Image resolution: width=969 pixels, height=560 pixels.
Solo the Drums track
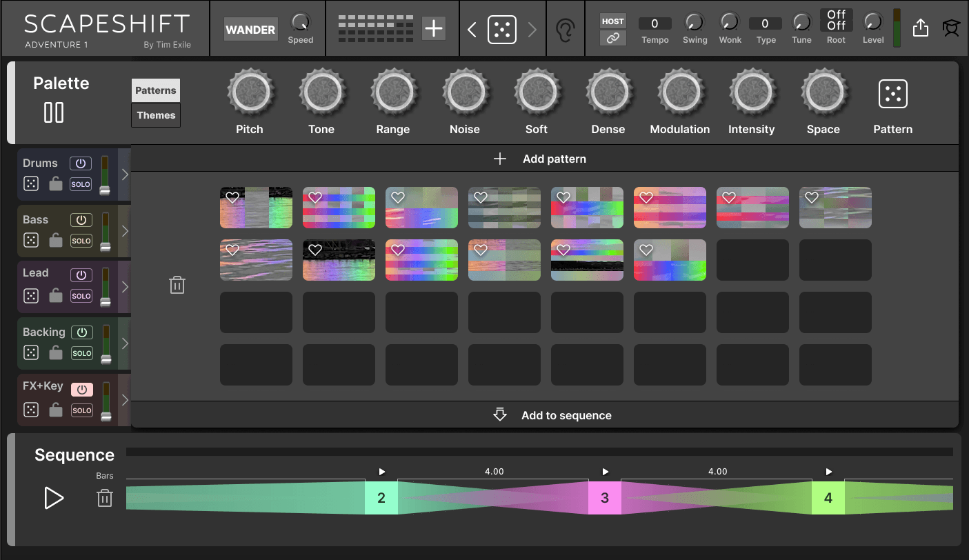[81, 184]
